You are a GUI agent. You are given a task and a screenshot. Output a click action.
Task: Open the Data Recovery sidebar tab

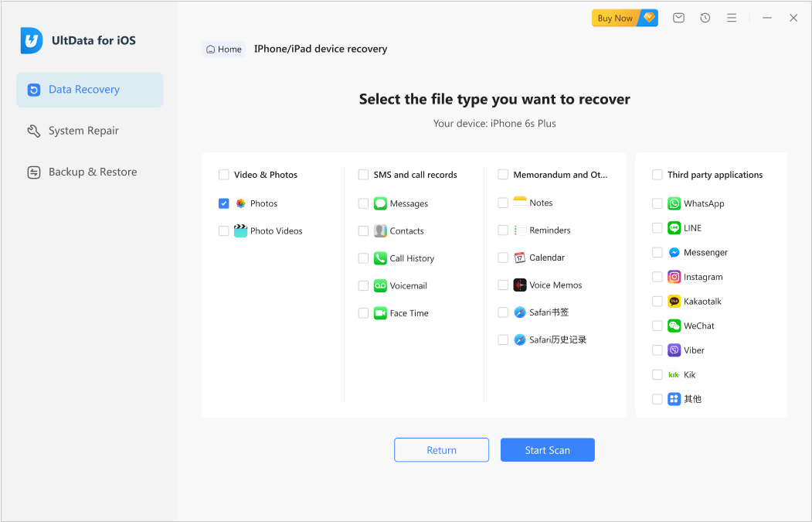point(90,90)
